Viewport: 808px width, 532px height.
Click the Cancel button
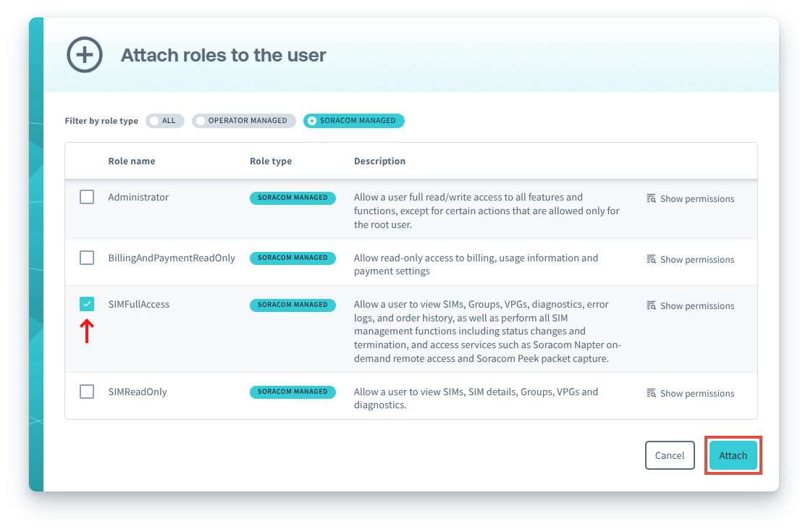[669, 455]
